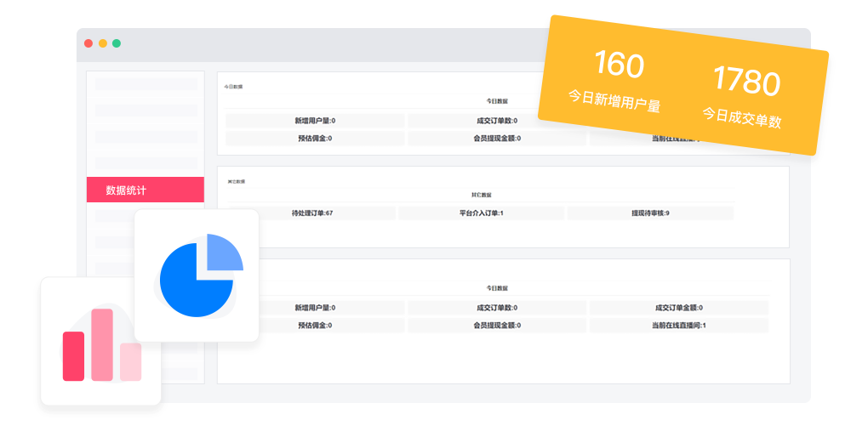Select the 平台介入订单:1 cell
Viewport: 868px width, 437px height.
coord(481,213)
